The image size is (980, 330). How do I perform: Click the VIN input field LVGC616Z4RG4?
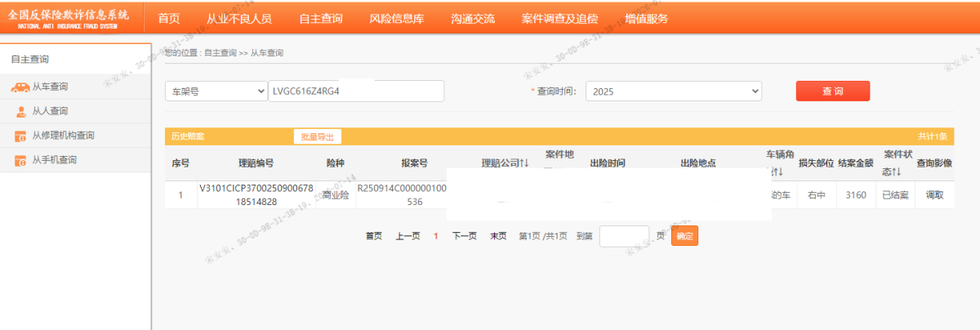tap(356, 91)
